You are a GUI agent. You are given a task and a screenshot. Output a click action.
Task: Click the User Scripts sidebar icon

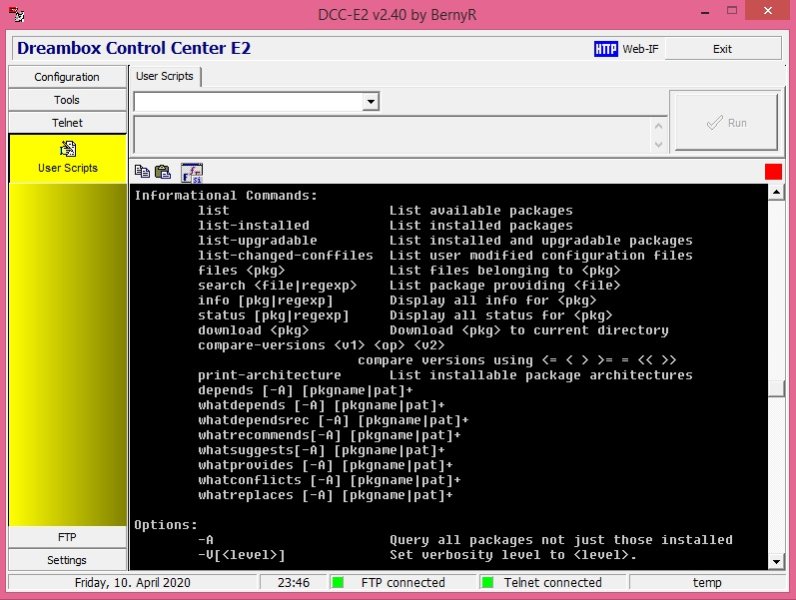pos(68,149)
